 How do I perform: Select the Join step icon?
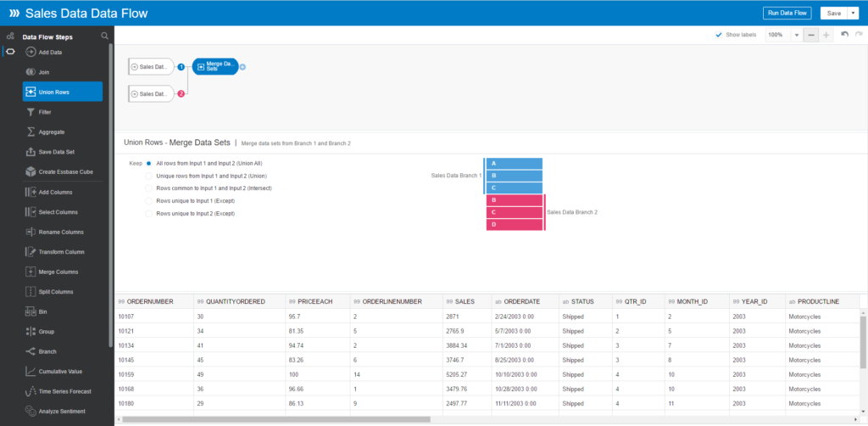pyautogui.click(x=31, y=72)
